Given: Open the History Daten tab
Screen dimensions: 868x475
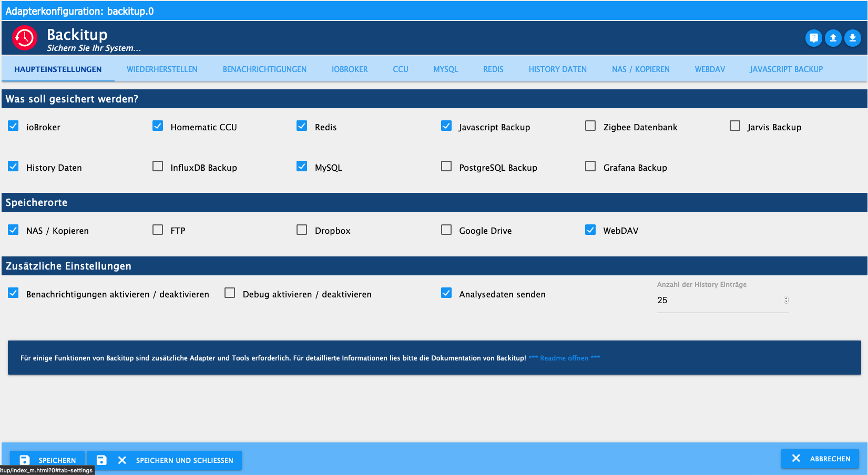Looking at the screenshot, I should [558, 69].
